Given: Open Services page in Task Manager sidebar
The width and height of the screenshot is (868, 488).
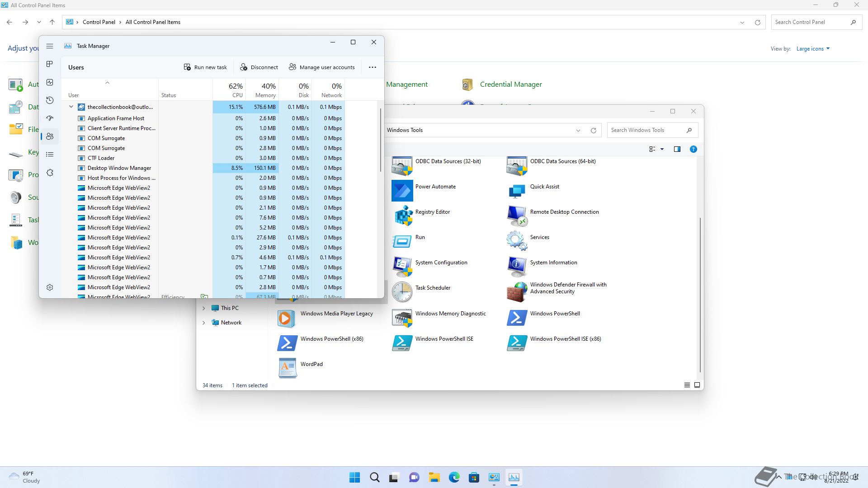Looking at the screenshot, I should click(x=50, y=173).
